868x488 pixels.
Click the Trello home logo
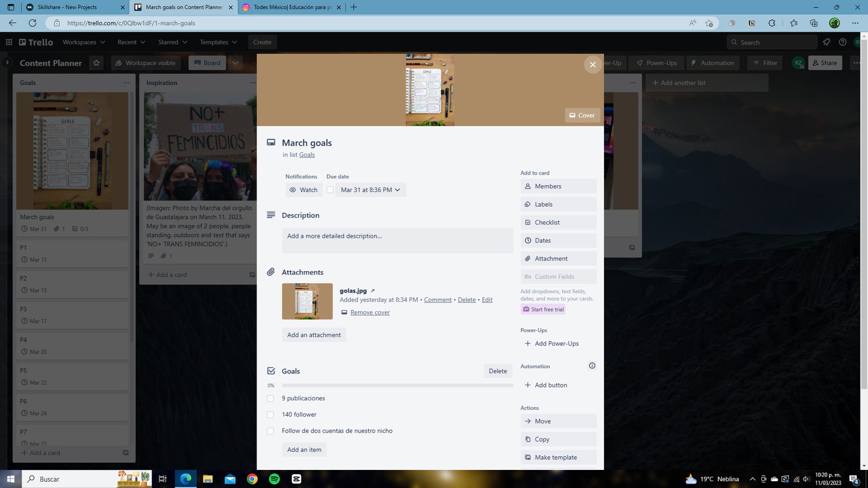click(x=36, y=42)
